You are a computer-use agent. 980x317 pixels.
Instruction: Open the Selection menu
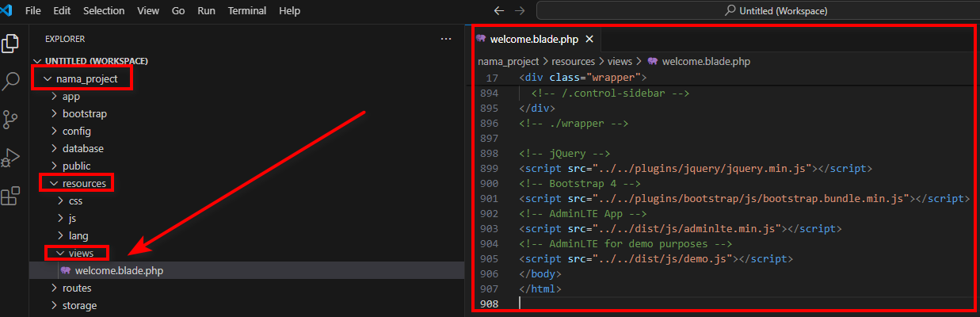click(104, 11)
